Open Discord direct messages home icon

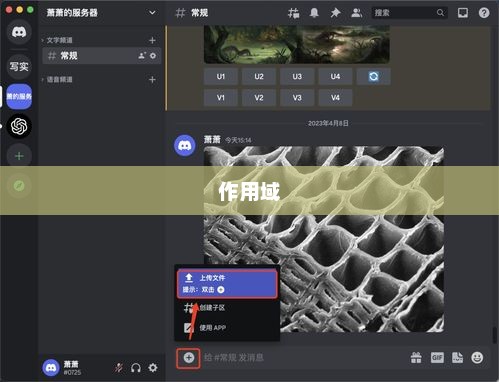[x=19, y=32]
